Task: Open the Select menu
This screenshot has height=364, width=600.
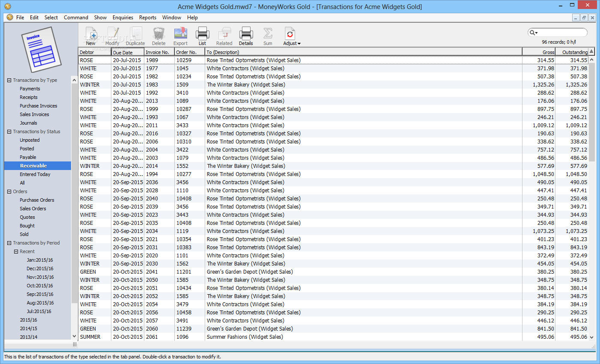Action: click(51, 18)
